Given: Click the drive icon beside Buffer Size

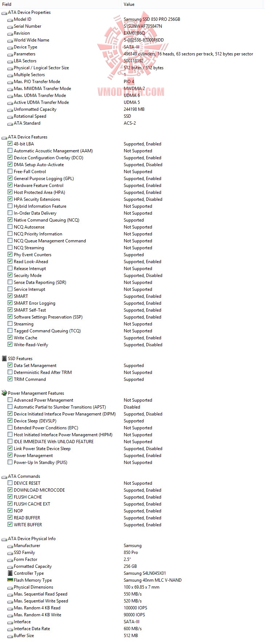Looking at the screenshot, I should [x=10, y=636].
